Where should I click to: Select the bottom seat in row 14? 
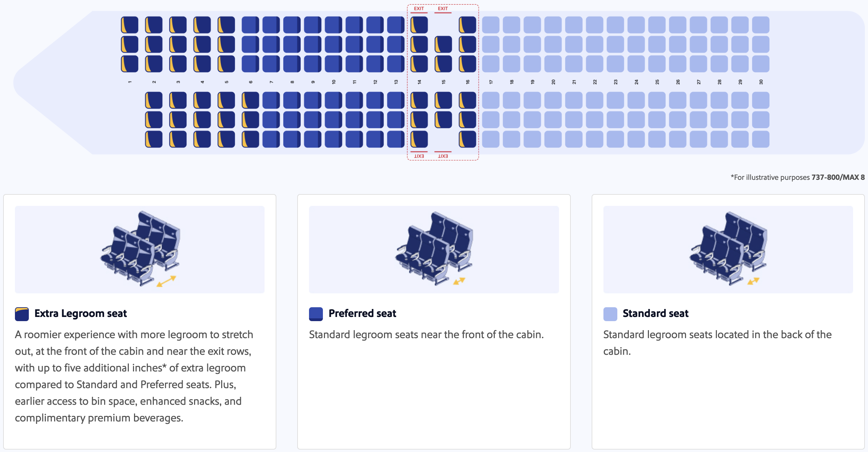click(x=419, y=139)
